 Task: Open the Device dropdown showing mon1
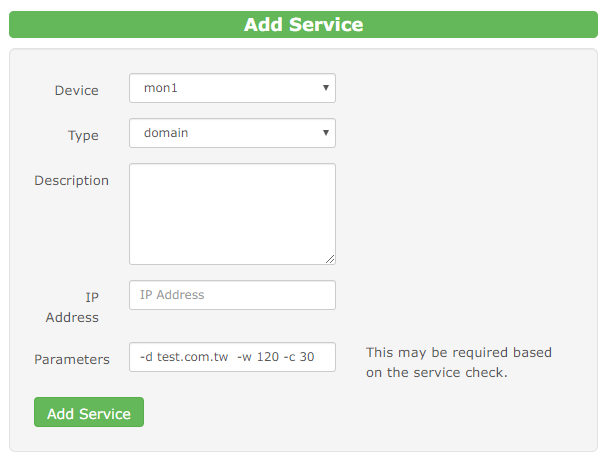point(232,88)
